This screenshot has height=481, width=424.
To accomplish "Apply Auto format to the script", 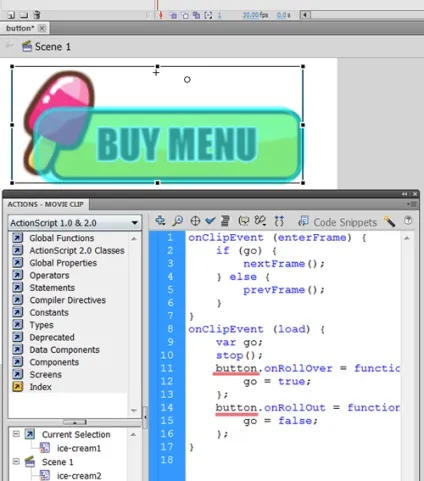I will tap(225, 221).
